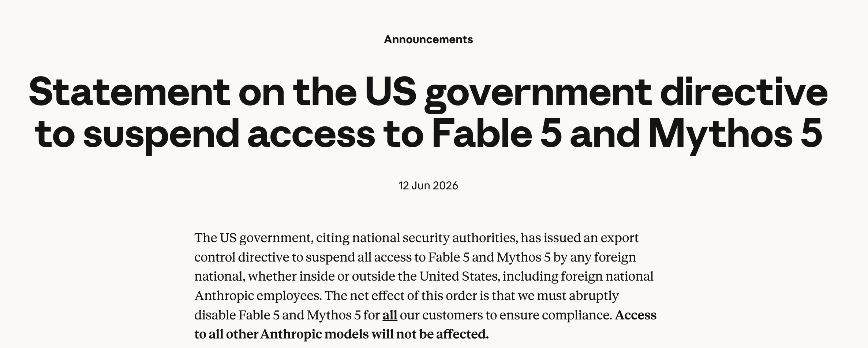Click the headline's second line starting "to suspend"
Image resolution: width=868 pixels, height=348 pixels.
click(x=429, y=134)
